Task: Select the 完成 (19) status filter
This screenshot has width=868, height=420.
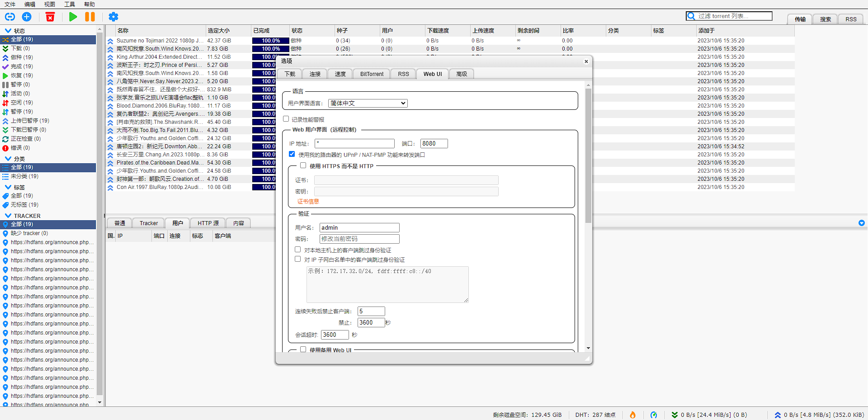Action: click(22, 66)
